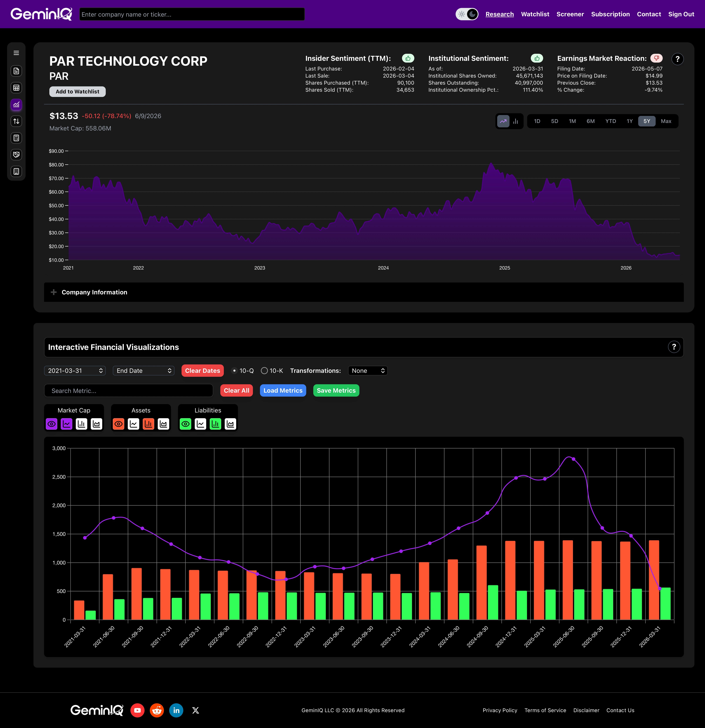
Task: Open the calculator sidebar icon
Action: point(16,138)
